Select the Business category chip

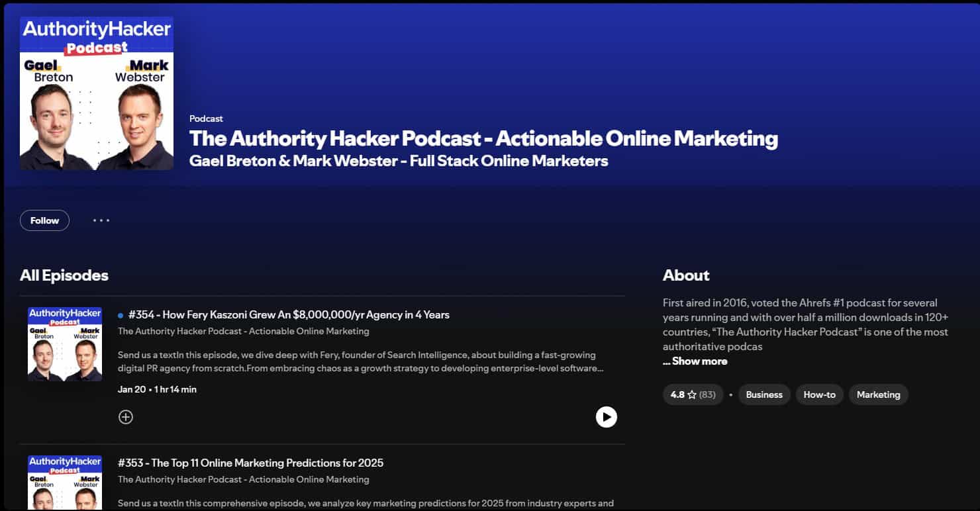pyautogui.click(x=764, y=395)
